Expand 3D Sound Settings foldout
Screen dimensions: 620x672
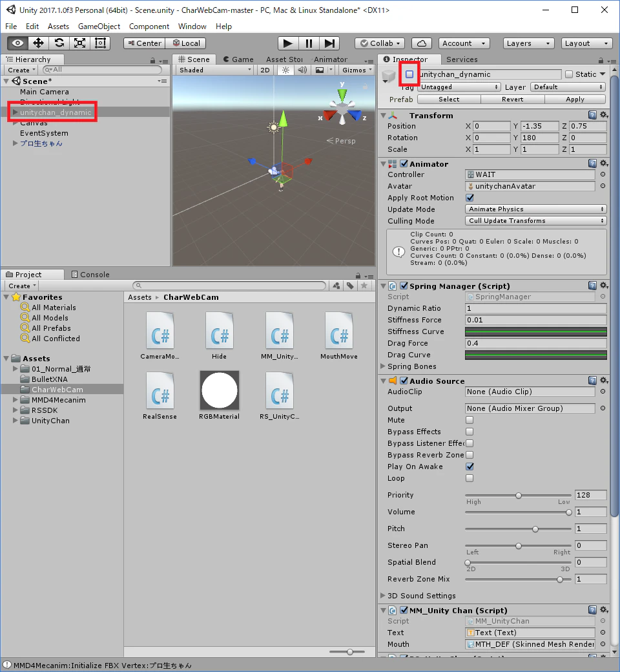(x=383, y=595)
